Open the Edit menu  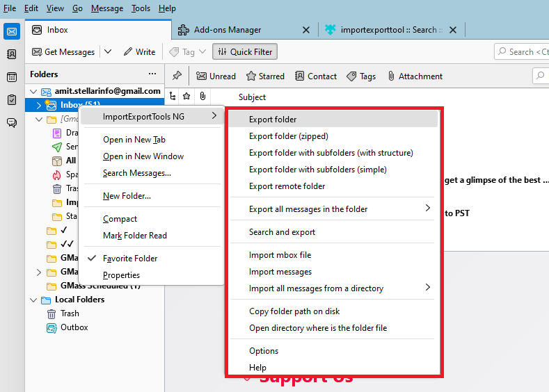31,8
